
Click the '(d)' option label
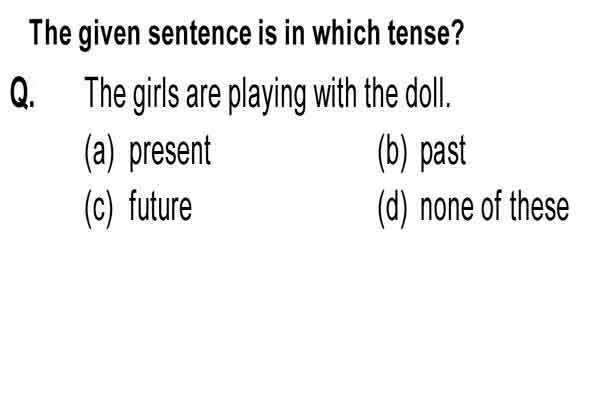tap(393, 209)
